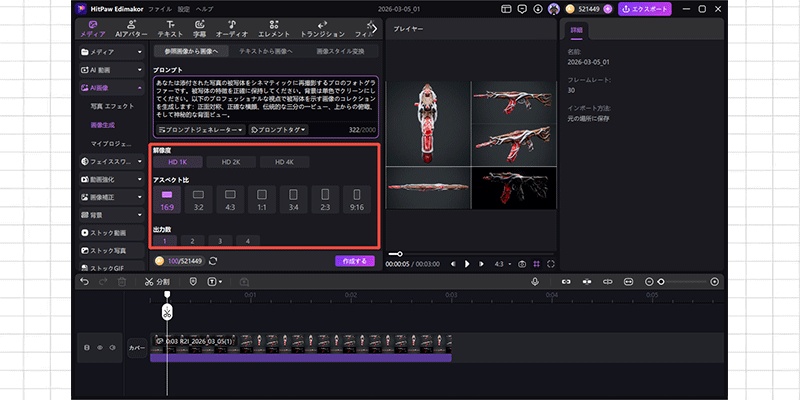Zoom in timeline with plus icon
800x400 pixels.
(714, 282)
